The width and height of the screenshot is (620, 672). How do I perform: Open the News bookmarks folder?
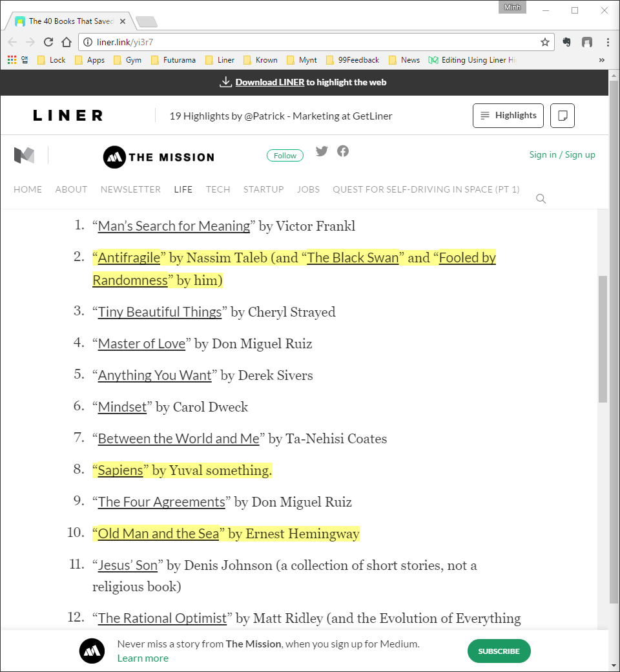point(404,60)
